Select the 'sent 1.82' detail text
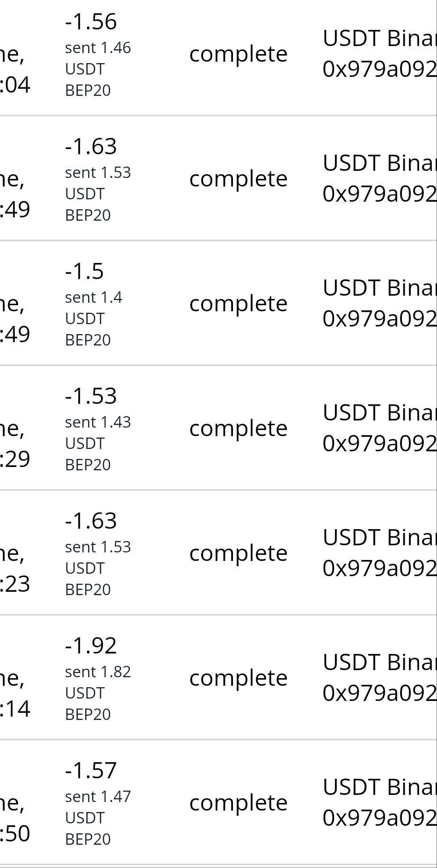This screenshot has height=868, width=437. coord(98,672)
